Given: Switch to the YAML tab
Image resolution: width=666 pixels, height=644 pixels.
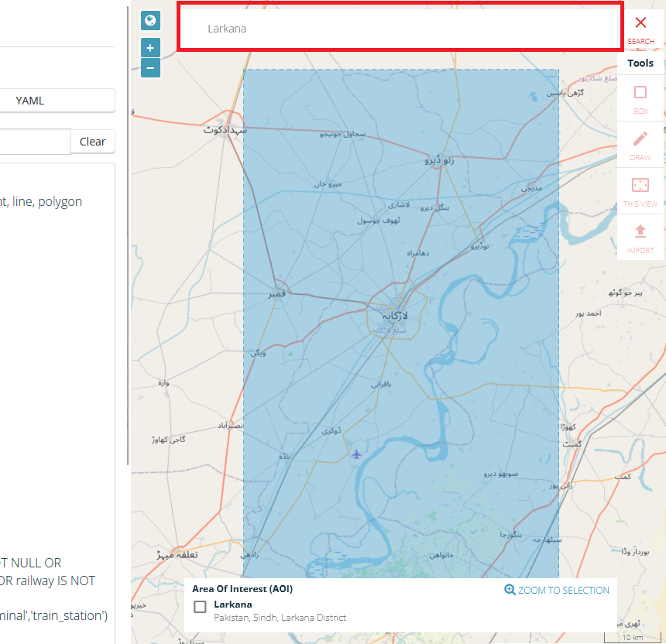Looking at the screenshot, I should point(31,101).
